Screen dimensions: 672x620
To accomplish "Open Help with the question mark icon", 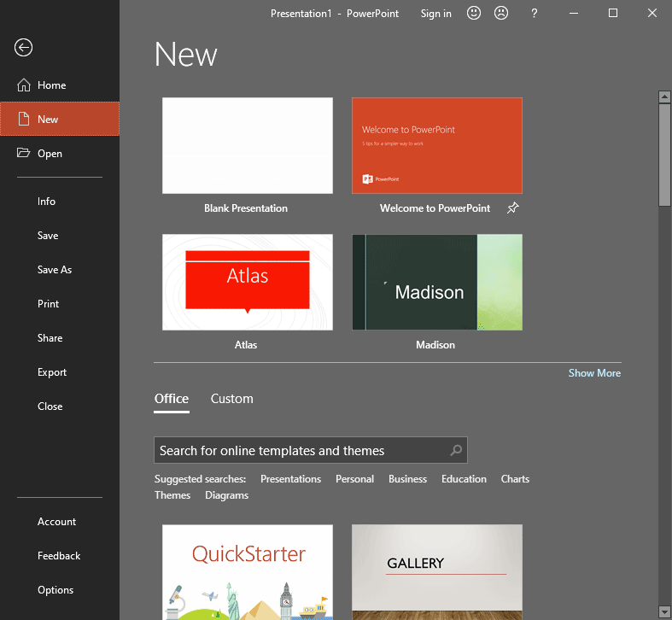I will tap(534, 14).
